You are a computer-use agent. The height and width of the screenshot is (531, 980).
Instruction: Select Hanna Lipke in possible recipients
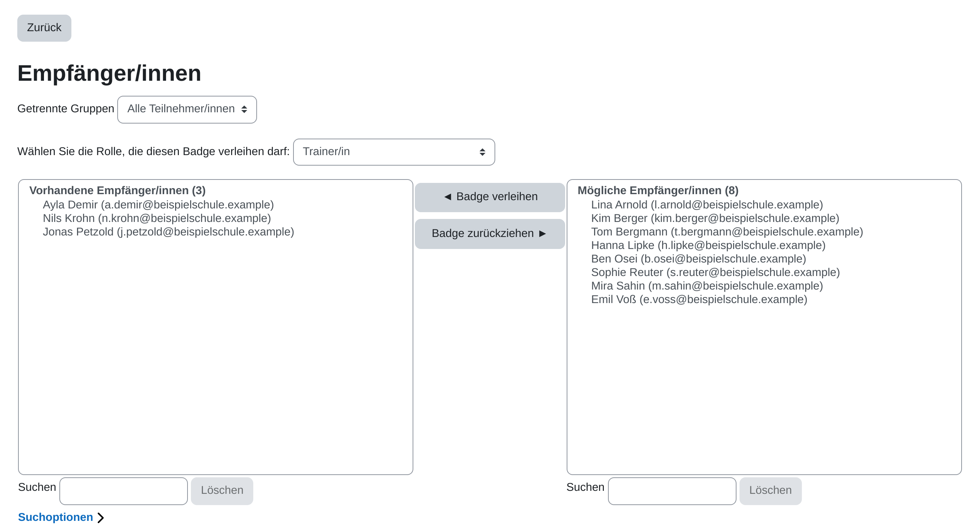click(708, 245)
